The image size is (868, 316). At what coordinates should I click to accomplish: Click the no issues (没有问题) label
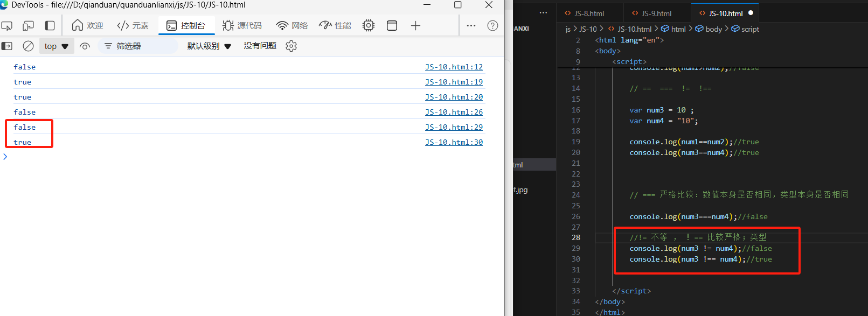[x=260, y=46]
